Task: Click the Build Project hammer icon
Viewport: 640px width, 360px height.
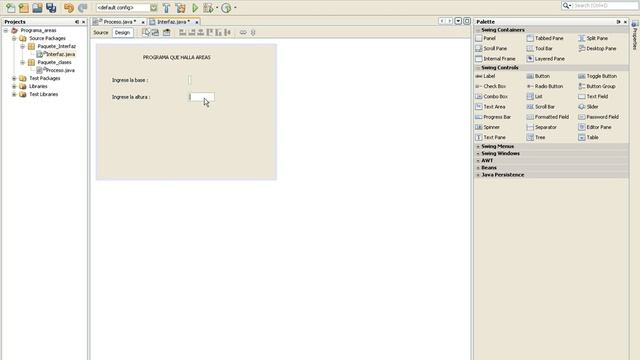Action: click(x=167, y=7)
